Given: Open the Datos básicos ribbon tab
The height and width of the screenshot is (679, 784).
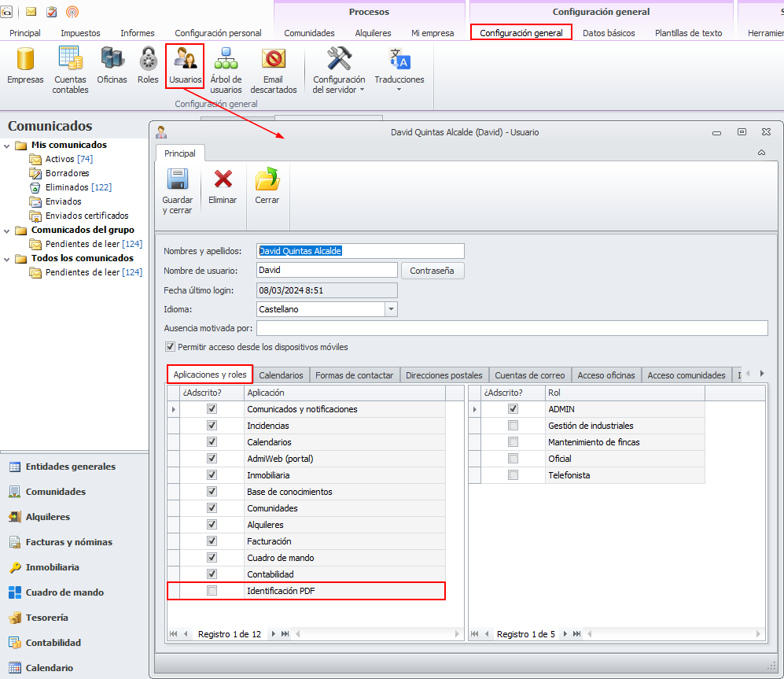Looking at the screenshot, I should point(609,33).
